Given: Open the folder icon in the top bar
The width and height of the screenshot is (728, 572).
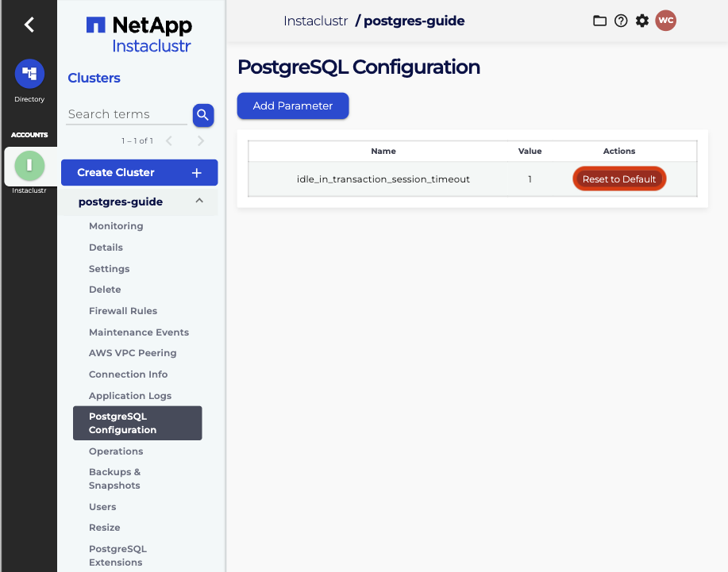Looking at the screenshot, I should (600, 21).
